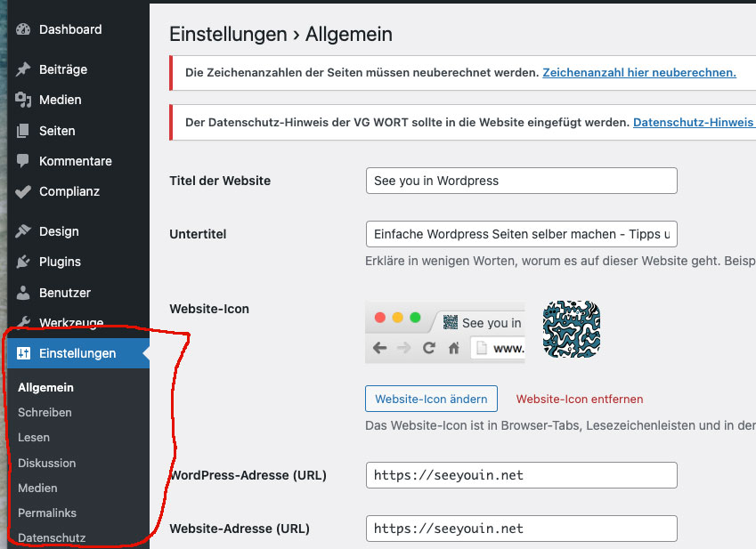Image resolution: width=756 pixels, height=549 pixels.
Task: Click the Seiten pages icon
Action: click(23, 131)
